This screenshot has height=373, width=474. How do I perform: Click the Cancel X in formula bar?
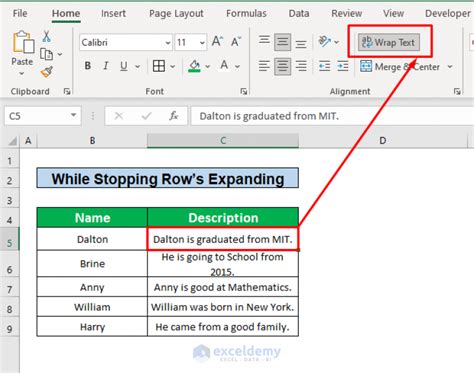click(119, 116)
